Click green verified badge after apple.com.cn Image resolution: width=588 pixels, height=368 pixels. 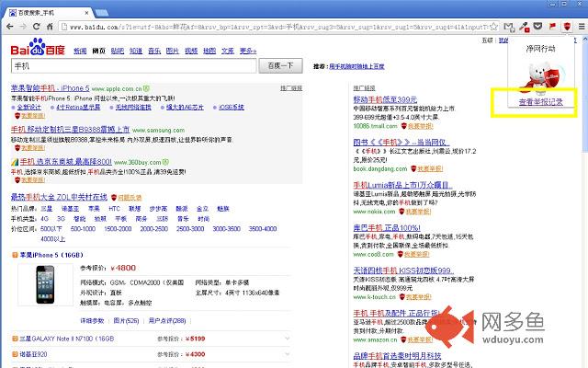click(x=146, y=88)
